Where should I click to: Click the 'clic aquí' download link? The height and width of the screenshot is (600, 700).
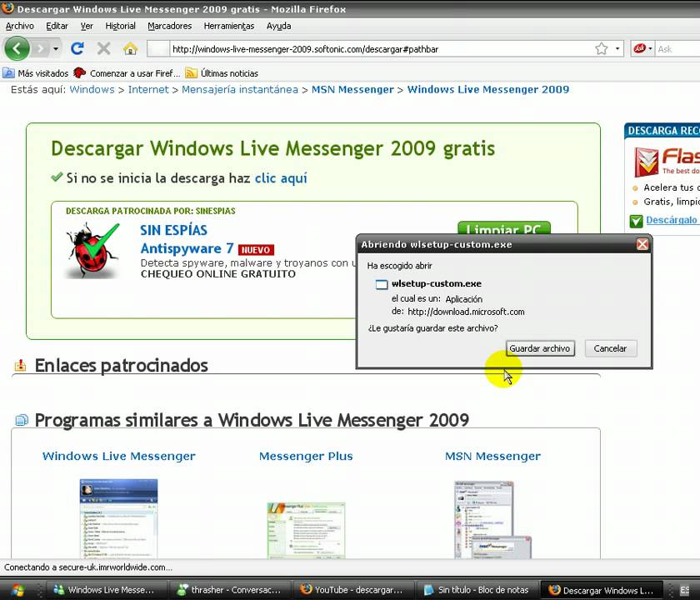click(281, 178)
